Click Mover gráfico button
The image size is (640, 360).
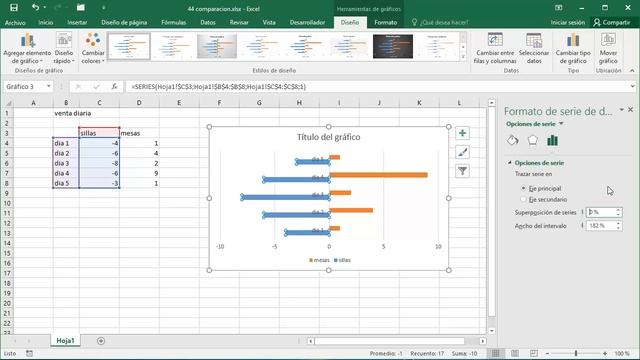608,49
